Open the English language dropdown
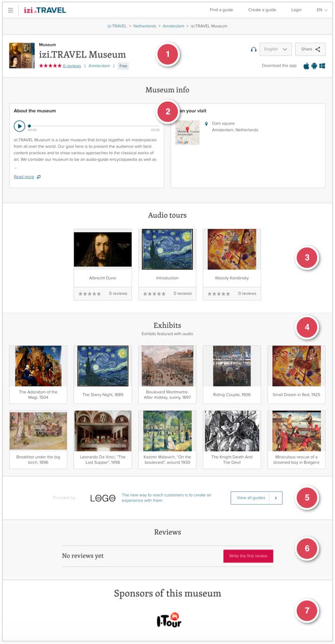The height and width of the screenshot is (644, 335). (275, 49)
